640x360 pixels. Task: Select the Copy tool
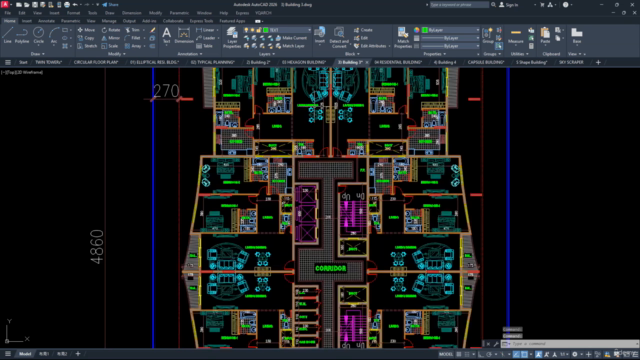point(86,38)
